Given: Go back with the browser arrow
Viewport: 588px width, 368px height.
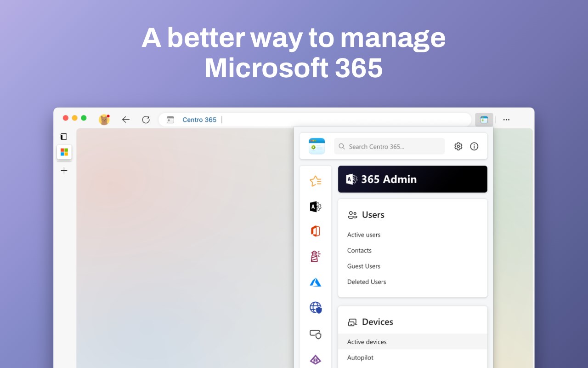Looking at the screenshot, I should [126, 120].
